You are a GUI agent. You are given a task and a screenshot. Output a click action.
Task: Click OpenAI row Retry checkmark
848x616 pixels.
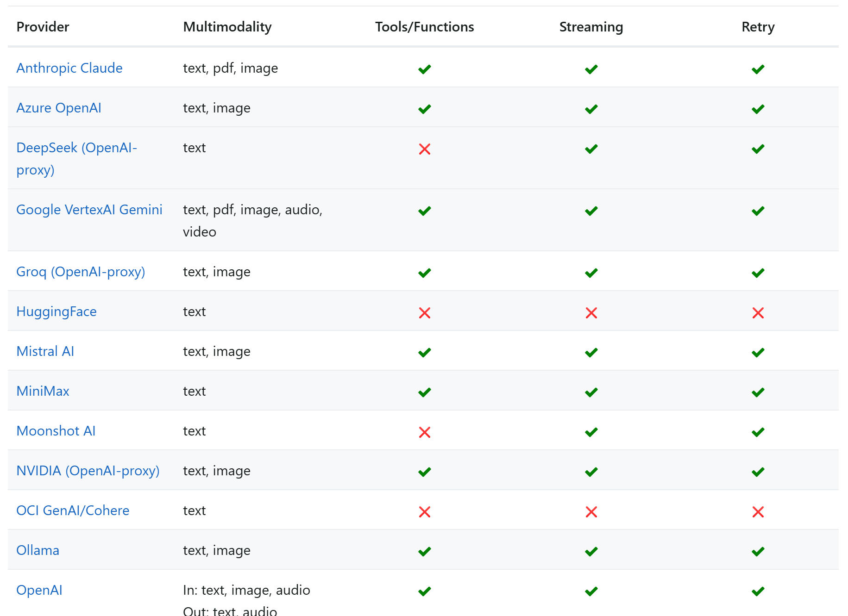(758, 591)
